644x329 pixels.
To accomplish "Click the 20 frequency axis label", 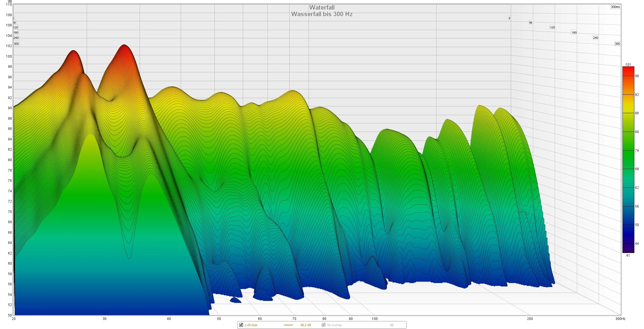I will click(14, 319).
